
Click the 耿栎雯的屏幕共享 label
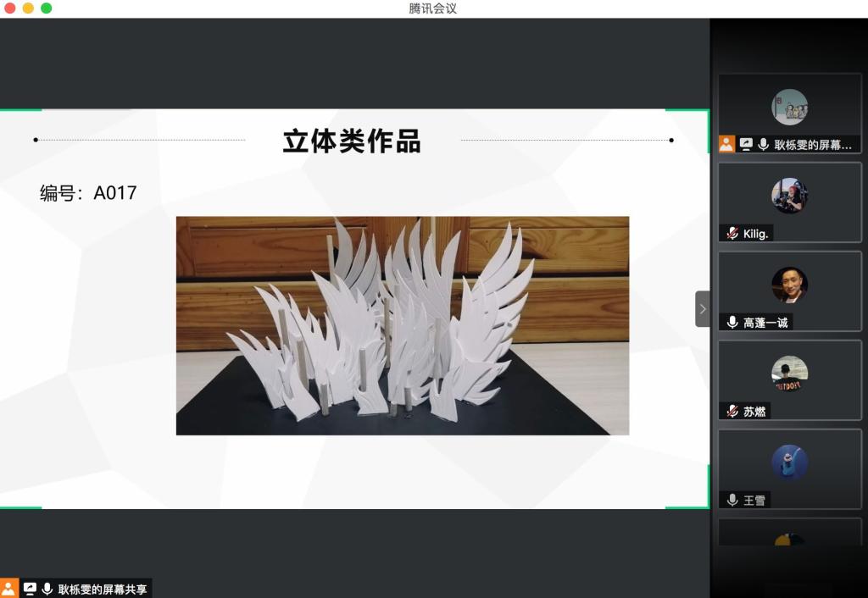pyautogui.click(x=102, y=590)
